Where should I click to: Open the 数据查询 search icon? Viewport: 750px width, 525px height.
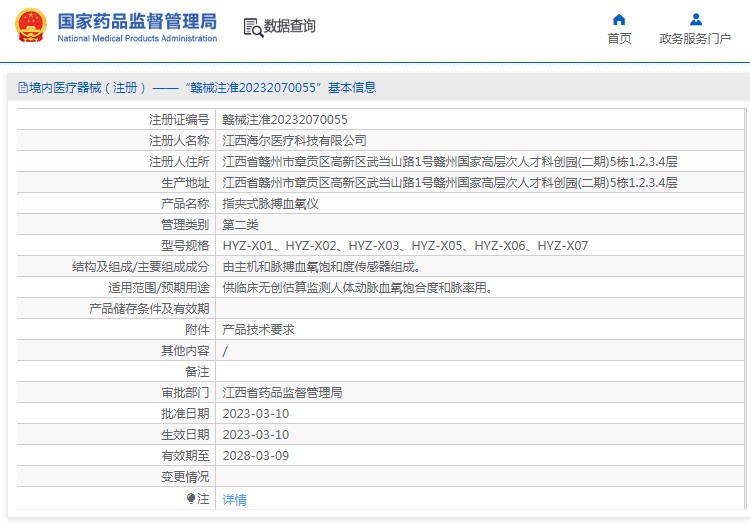click(x=253, y=27)
